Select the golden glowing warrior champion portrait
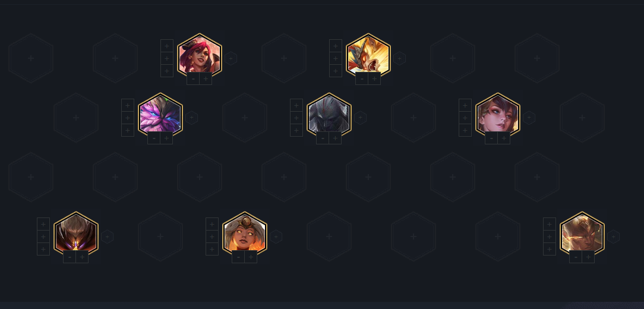The height and width of the screenshot is (309, 644). (x=582, y=234)
